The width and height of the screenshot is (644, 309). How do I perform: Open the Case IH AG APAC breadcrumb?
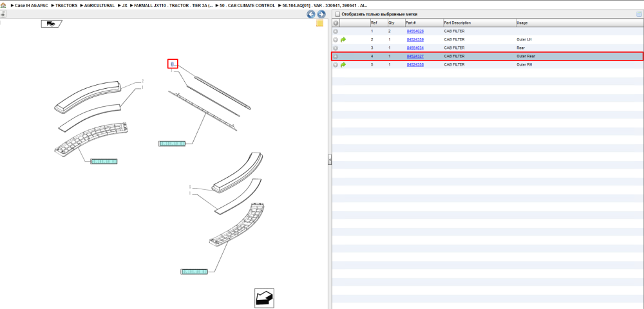[x=32, y=6]
